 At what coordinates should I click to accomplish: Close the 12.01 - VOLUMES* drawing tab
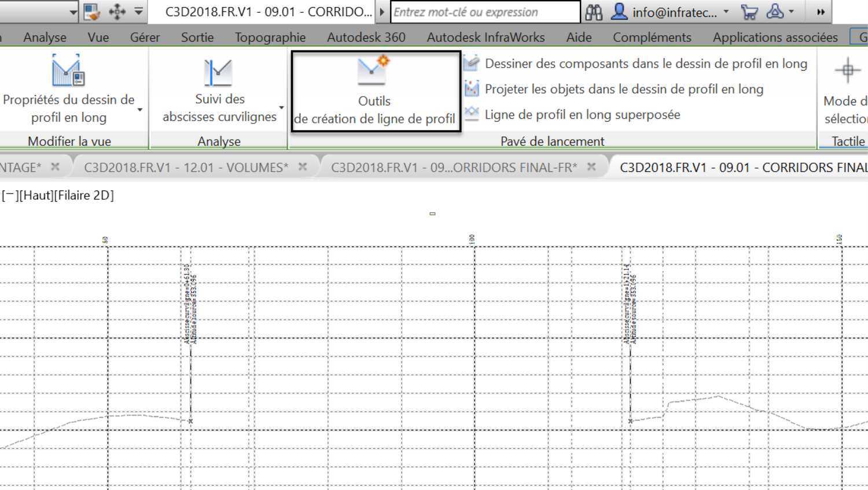point(303,167)
